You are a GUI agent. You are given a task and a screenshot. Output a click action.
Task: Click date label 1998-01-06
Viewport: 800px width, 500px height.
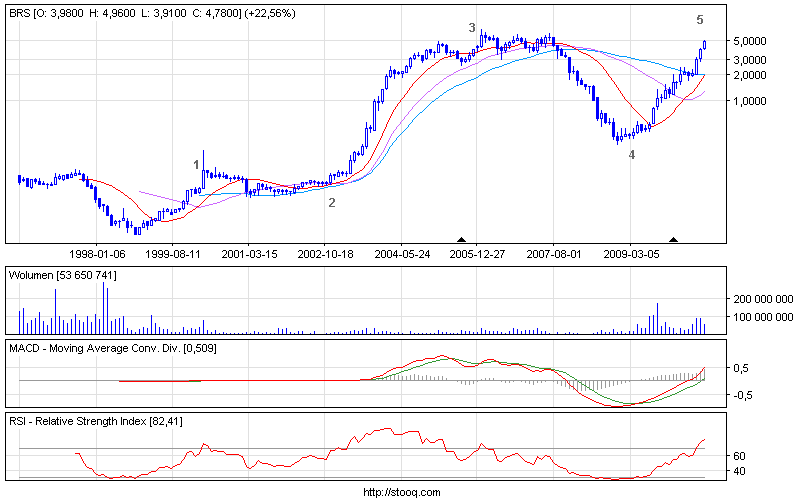[x=97, y=254]
